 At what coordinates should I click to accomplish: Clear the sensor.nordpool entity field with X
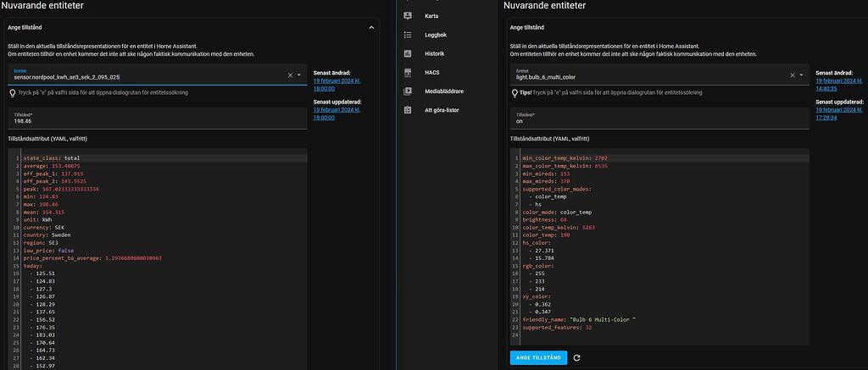pos(289,75)
